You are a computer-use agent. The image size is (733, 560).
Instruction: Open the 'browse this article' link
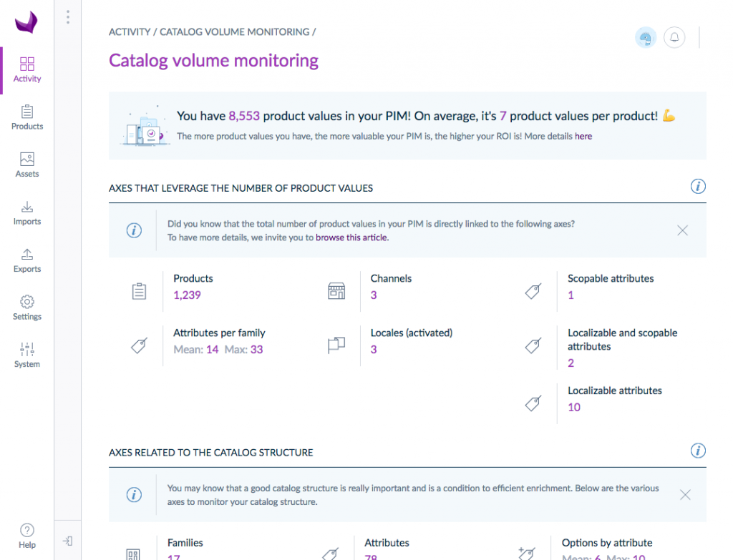[351, 237]
